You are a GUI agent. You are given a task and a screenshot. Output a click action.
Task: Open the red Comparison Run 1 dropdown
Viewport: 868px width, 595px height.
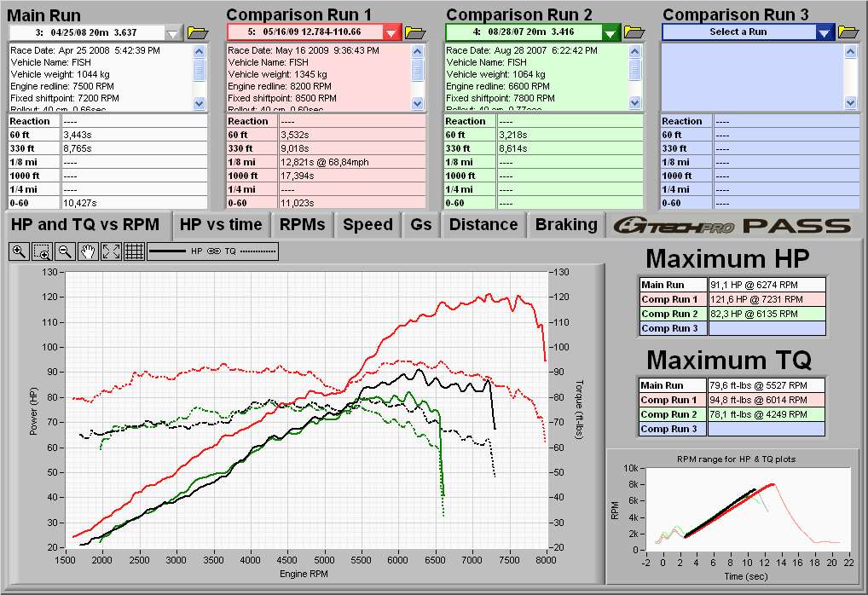391,32
